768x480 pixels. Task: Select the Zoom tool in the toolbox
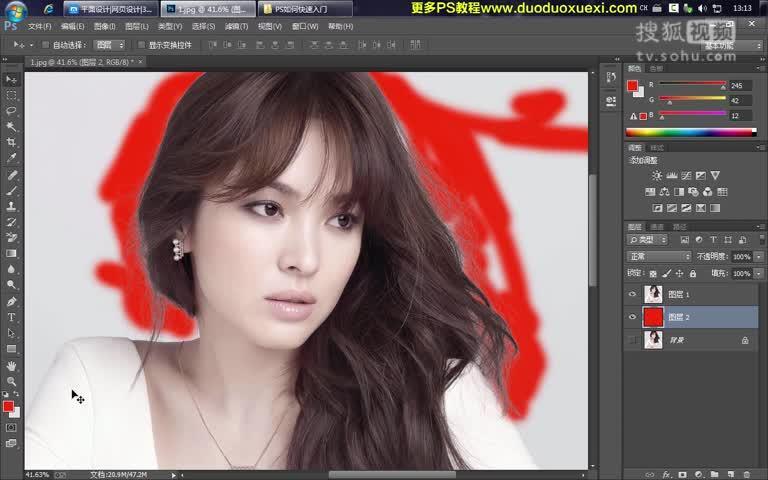point(11,381)
